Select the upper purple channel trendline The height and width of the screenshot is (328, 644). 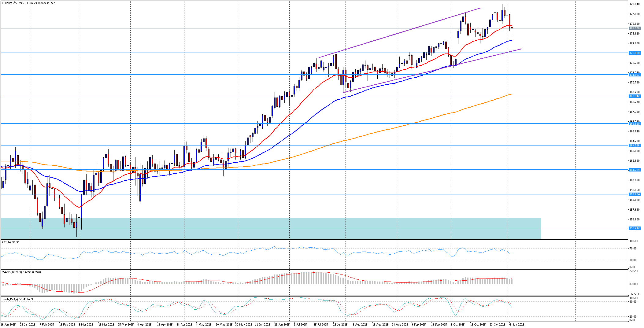398,33
